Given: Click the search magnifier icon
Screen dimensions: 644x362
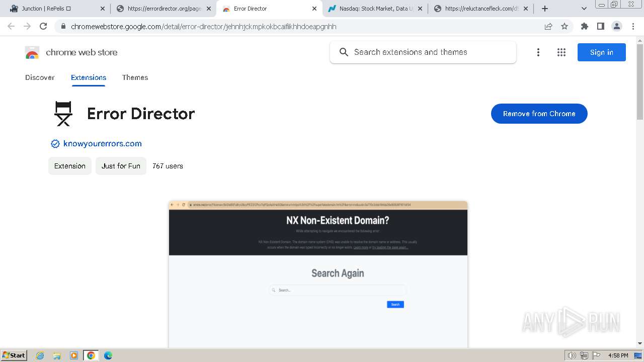Looking at the screenshot, I should (344, 52).
